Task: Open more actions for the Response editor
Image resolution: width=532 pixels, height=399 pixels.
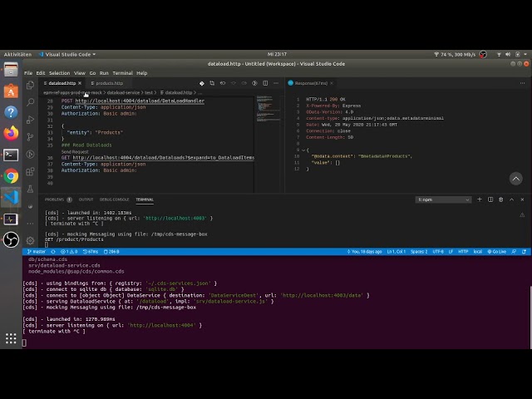Action: [x=522, y=83]
